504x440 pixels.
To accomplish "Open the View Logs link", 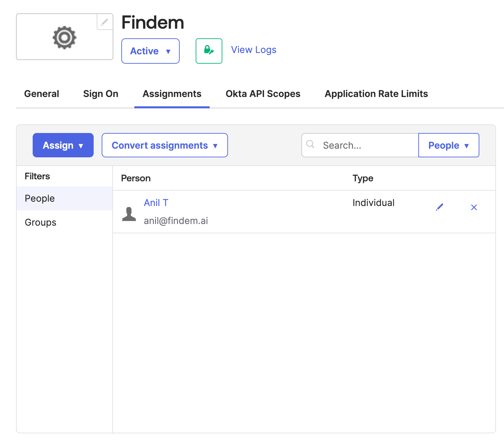I will click(254, 50).
